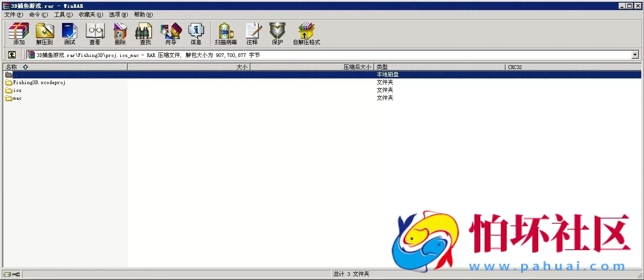This screenshot has height=280, width=644.
Task: Launch the 向导 (Wizard) icon
Action: [x=171, y=34]
